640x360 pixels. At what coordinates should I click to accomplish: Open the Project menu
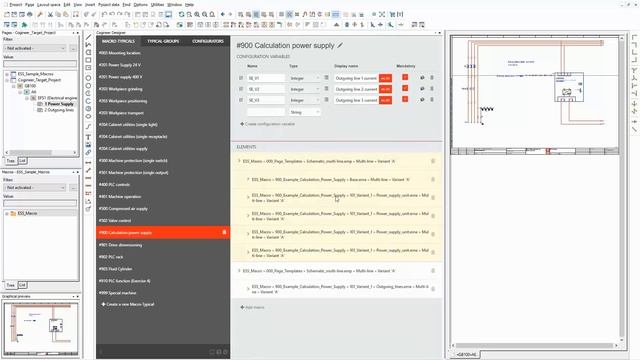tap(15, 4)
